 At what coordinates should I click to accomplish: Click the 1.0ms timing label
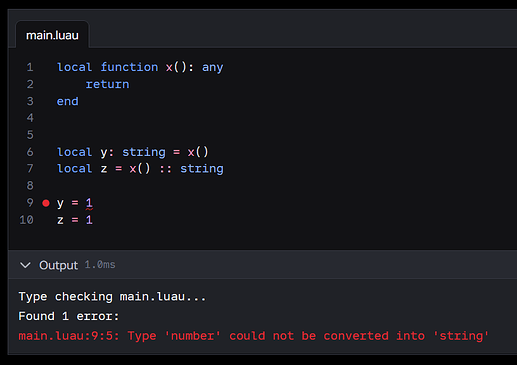point(100,265)
